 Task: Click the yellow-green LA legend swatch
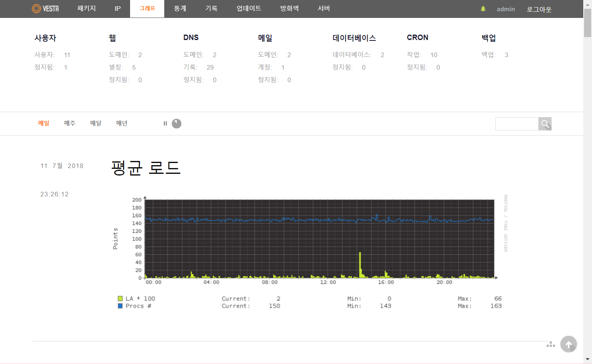pos(120,299)
